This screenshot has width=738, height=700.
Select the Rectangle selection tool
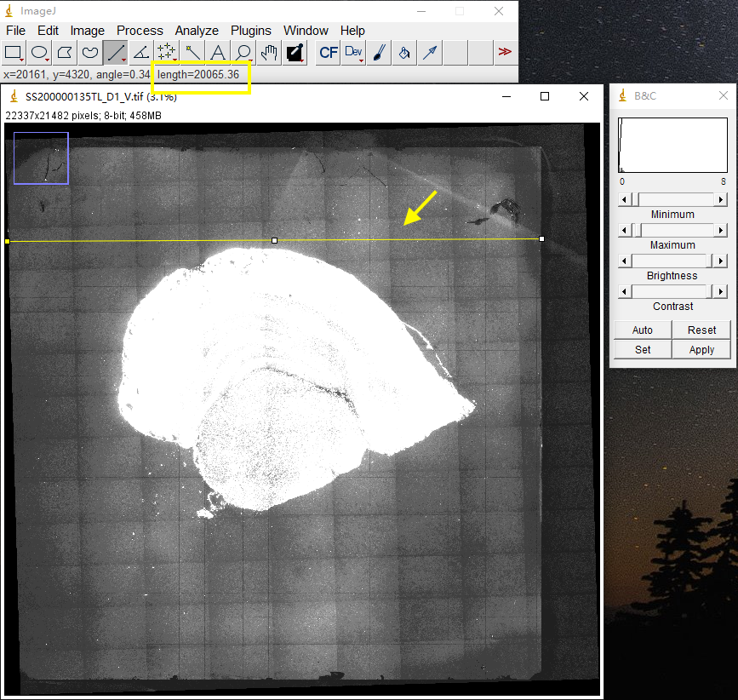click(13, 53)
